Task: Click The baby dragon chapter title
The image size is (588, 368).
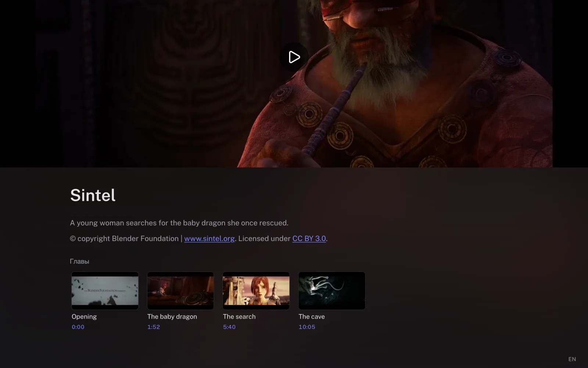Action: coord(172,316)
